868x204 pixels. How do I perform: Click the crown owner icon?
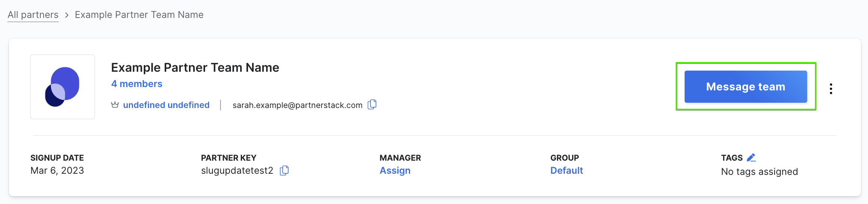pos(115,105)
